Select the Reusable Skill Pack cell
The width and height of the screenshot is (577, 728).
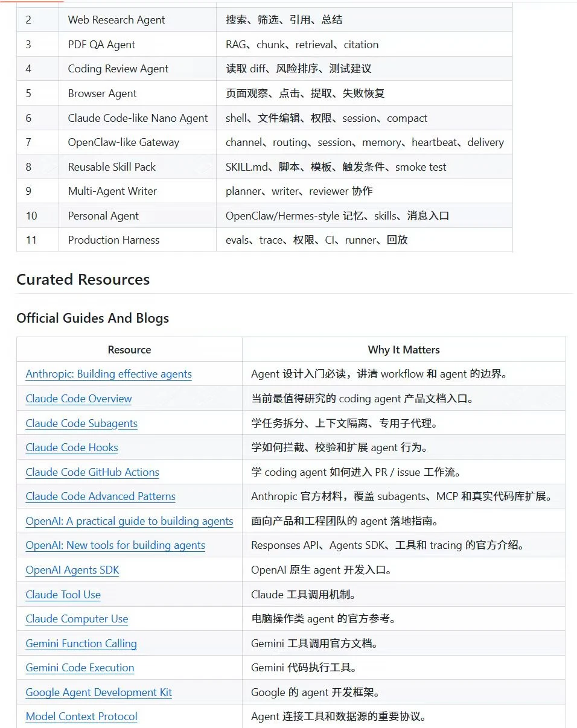138,167
